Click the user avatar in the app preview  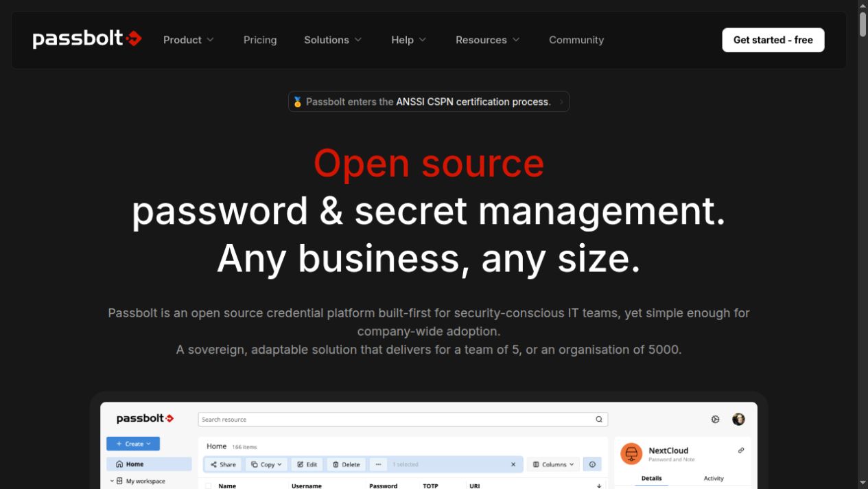pyautogui.click(x=738, y=419)
